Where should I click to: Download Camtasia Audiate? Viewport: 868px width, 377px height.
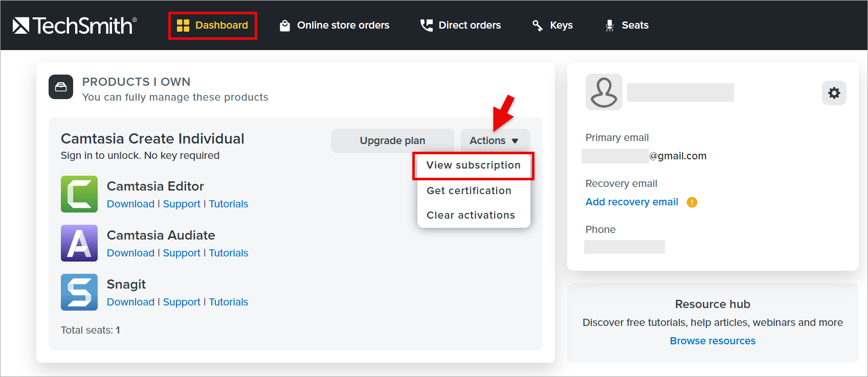130,253
